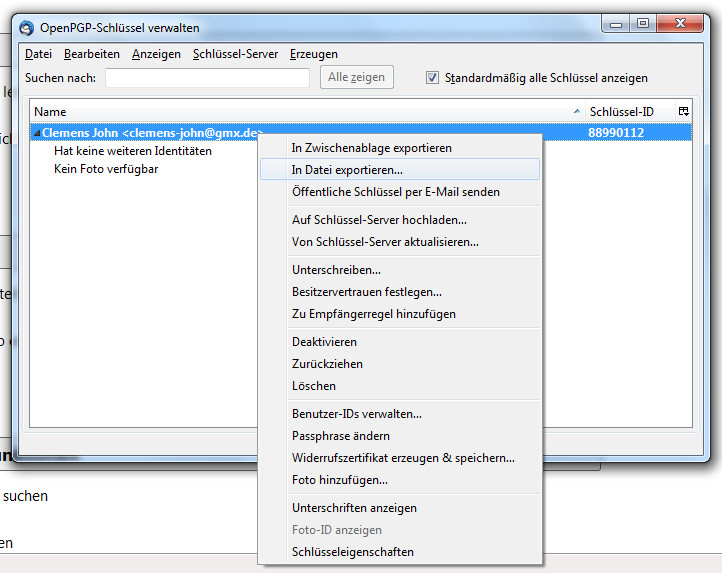Select 'Passphrase ändern' in context menu

pyautogui.click(x=341, y=436)
